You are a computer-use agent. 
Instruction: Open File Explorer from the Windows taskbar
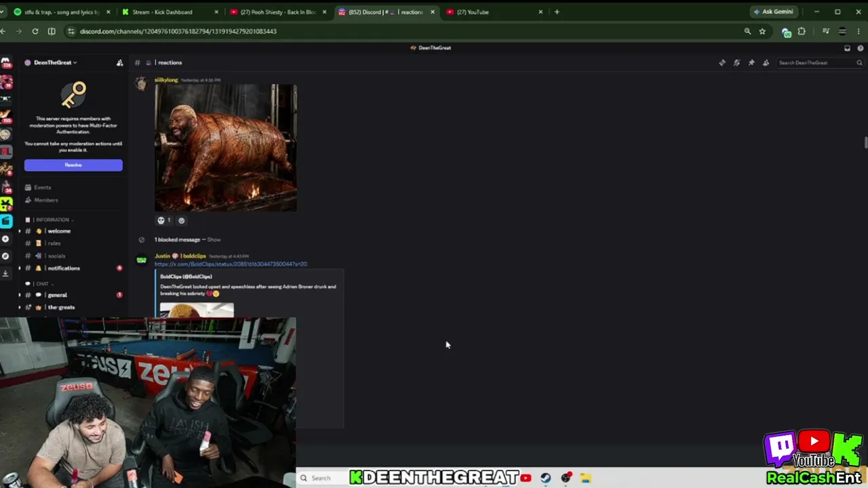coord(586,478)
